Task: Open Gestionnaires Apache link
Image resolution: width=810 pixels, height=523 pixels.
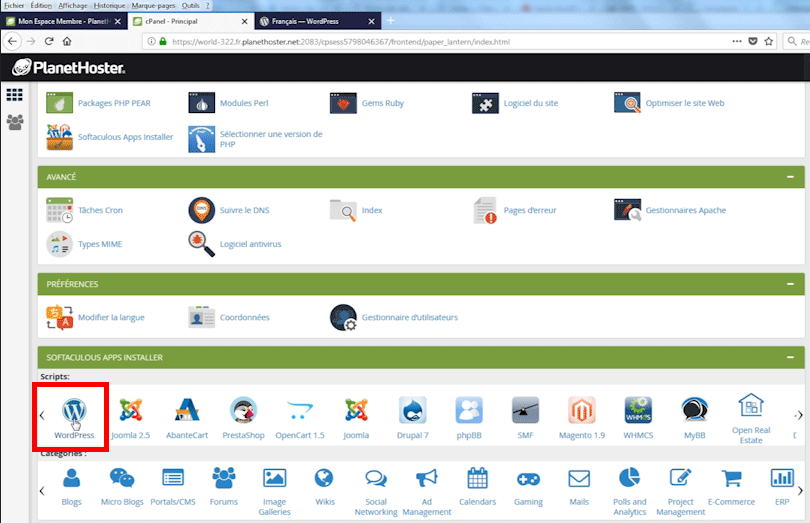Action: click(x=686, y=210)
